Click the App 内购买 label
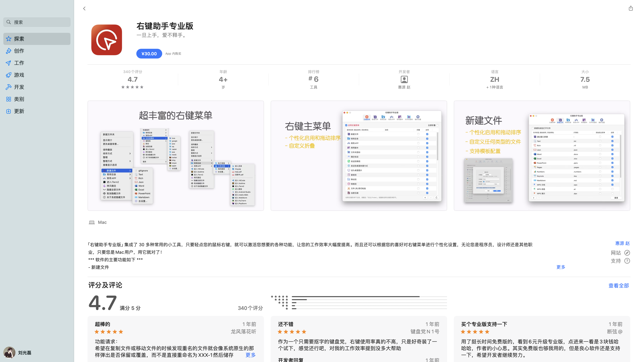 click(173, 53)
